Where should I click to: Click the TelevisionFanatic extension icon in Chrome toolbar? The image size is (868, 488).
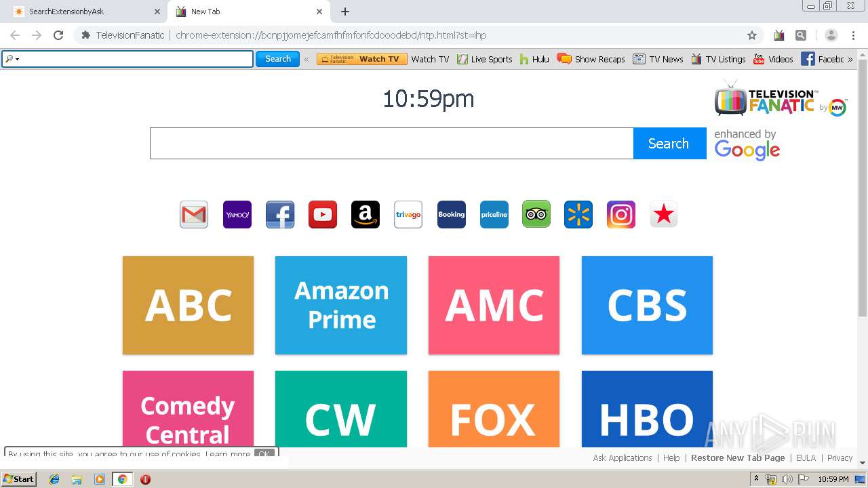coord(779,35)
